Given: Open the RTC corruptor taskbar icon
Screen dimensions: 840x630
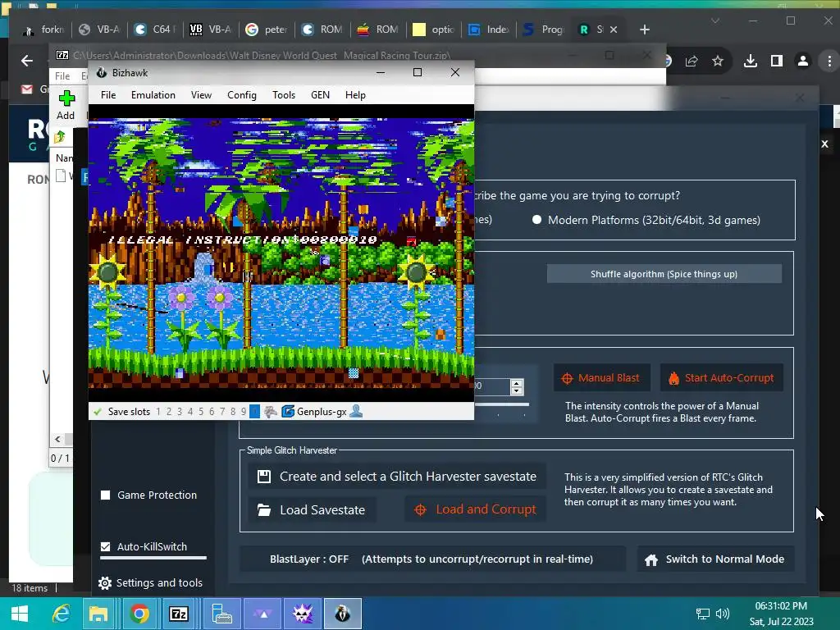Looking at the screenshot, I should pyautogui.click(x=302, y=614).
